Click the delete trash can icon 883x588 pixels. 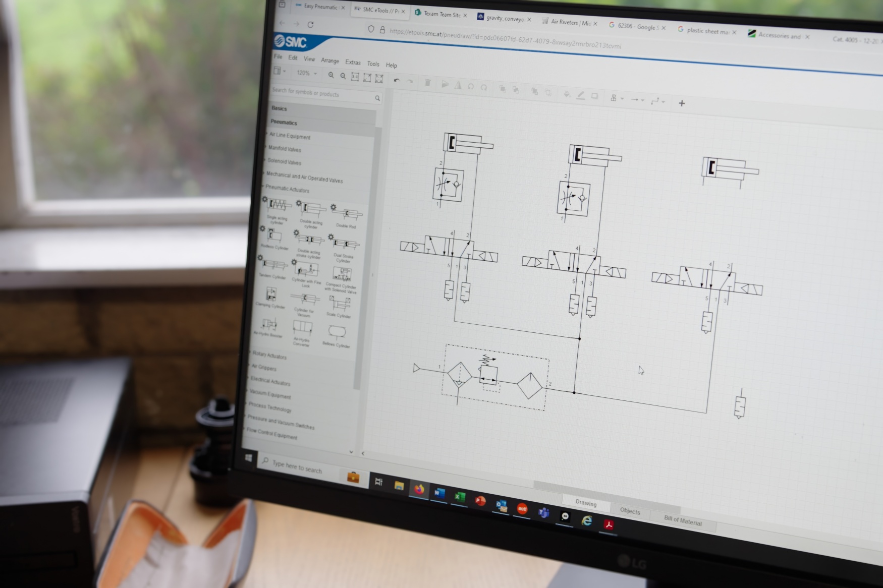pos(427,83)
